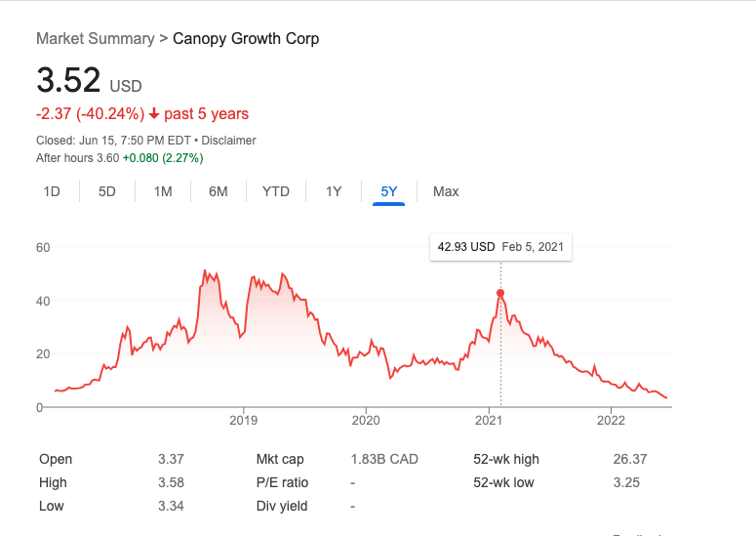Click the red down-arrow change icon
The width and height of the screenshot is (756, 536).
tap(154, 114)
